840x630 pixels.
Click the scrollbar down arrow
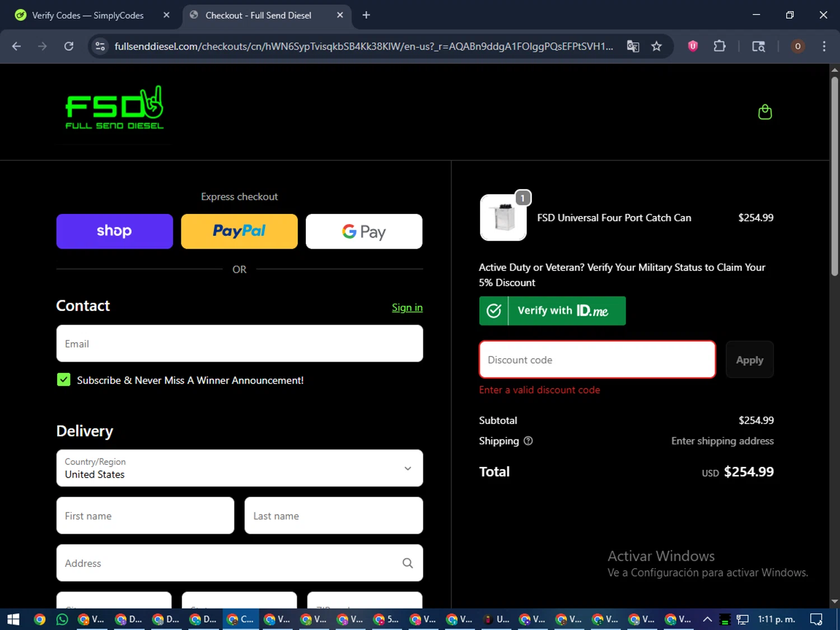click(834, 601)
